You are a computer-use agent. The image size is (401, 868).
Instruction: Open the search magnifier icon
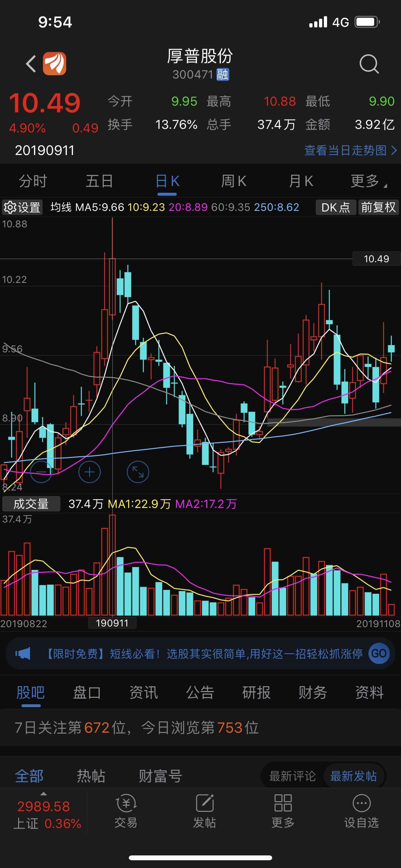pos(369,64)
